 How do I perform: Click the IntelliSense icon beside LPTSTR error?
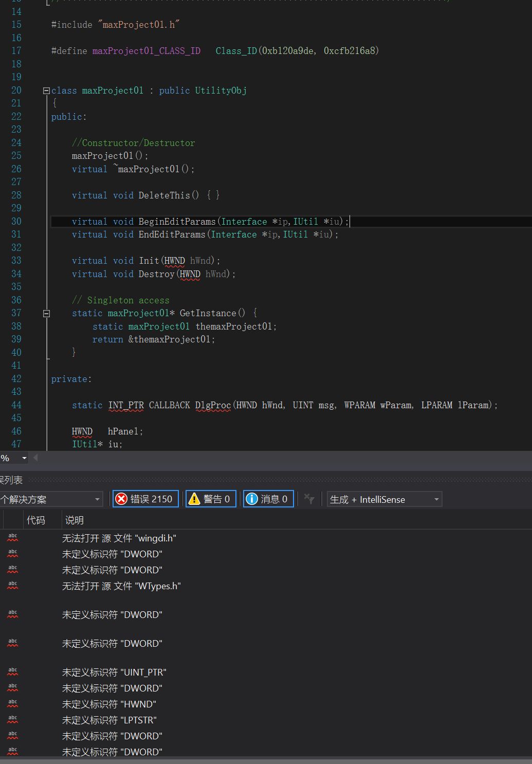point(12,720)
